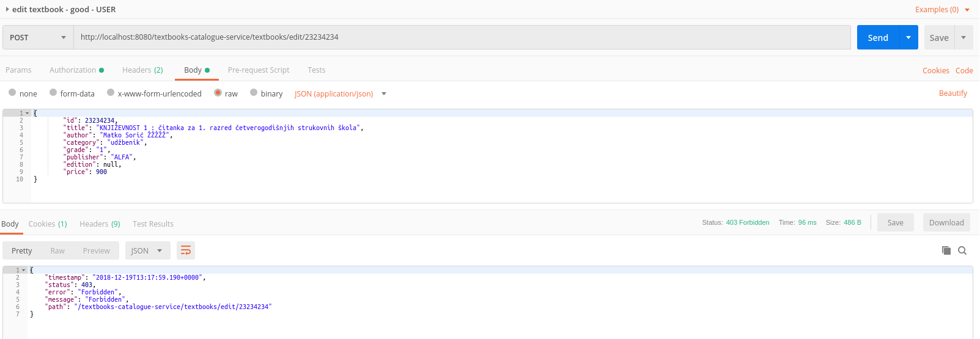
Task: Copy response body with the copy icon
Action: coord(946,250)
